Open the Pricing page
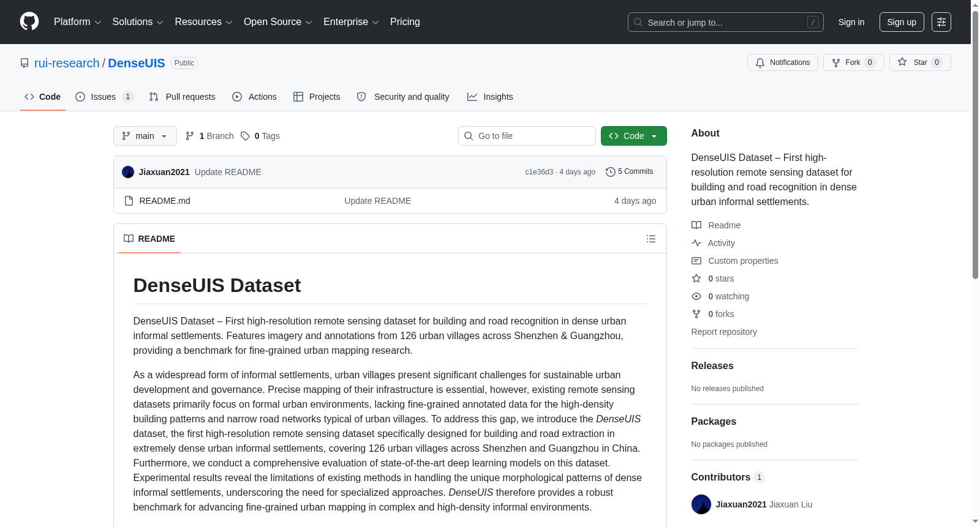 pyautogui.click(x=405, y=22)
